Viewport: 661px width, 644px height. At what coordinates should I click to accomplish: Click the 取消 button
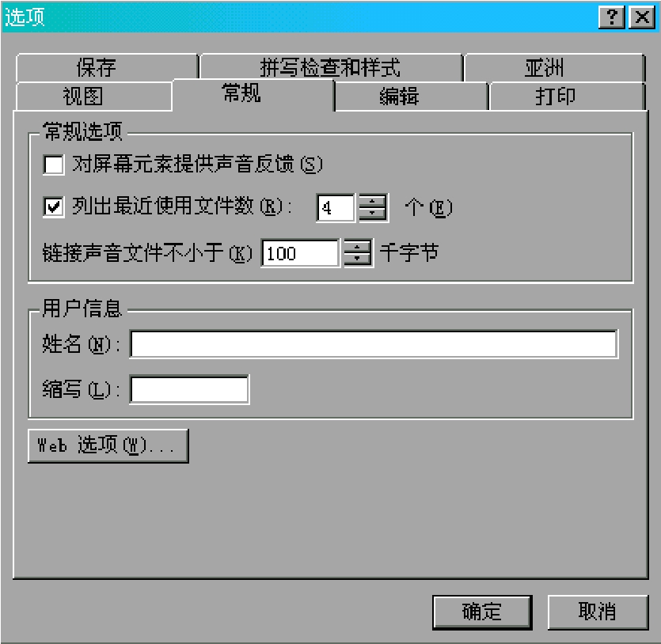598,612
